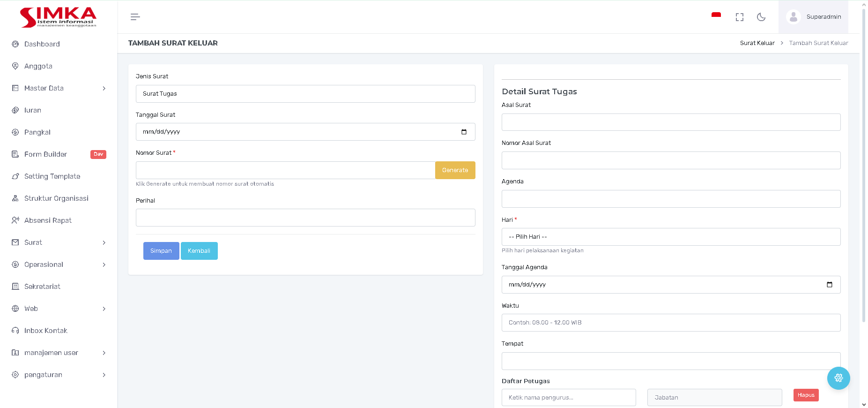The width and height of the screenshot is (868, 408).
Task: Enter fullscreen mode via the fullscreen icon
Action: 740,17
